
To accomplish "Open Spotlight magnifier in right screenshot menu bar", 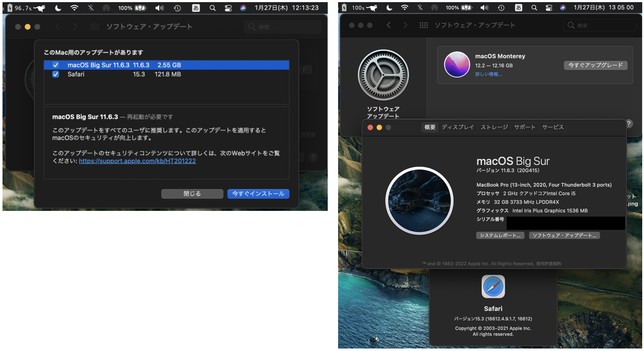I will (534, 8).
